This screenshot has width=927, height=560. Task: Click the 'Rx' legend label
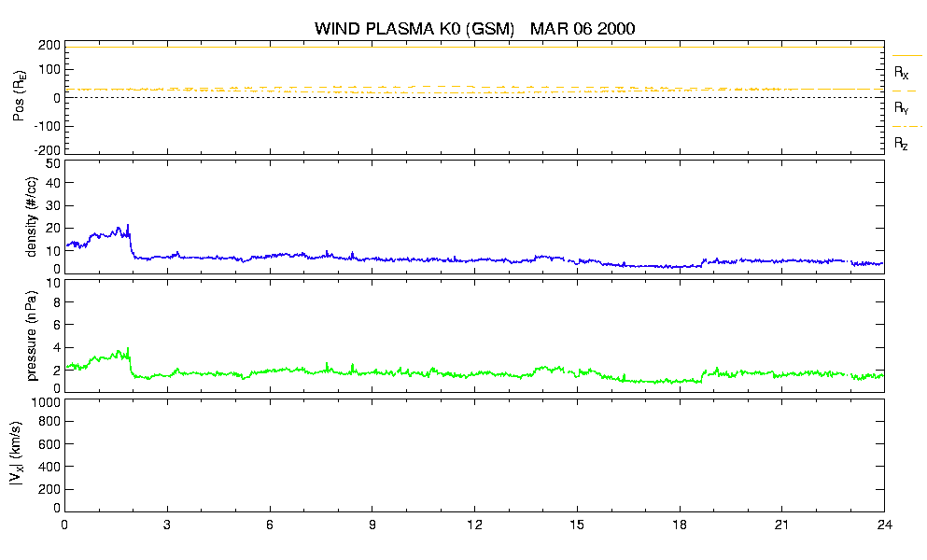(x=901, y=73)
